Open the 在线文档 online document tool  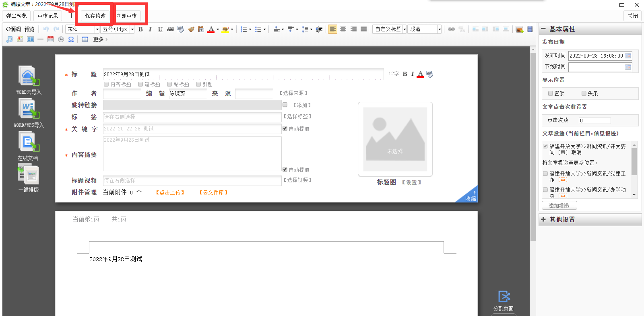(28, 143)
